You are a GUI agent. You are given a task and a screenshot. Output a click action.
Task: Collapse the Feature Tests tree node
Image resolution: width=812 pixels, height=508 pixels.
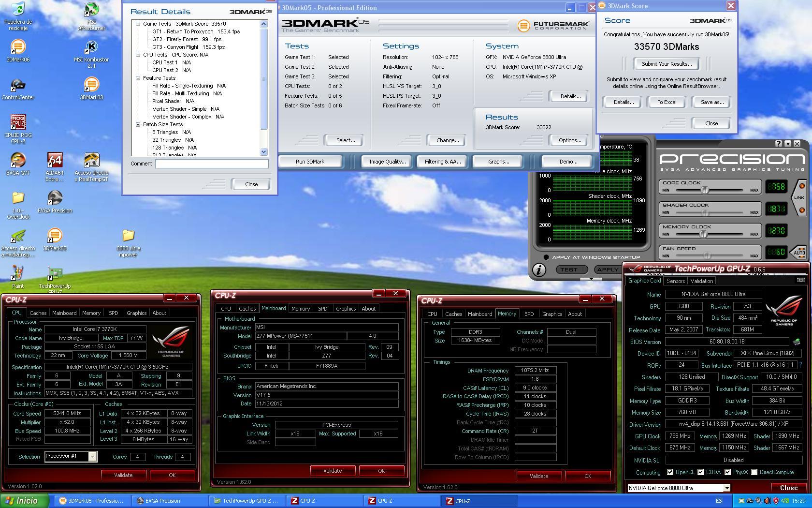[x=138, y=78]
